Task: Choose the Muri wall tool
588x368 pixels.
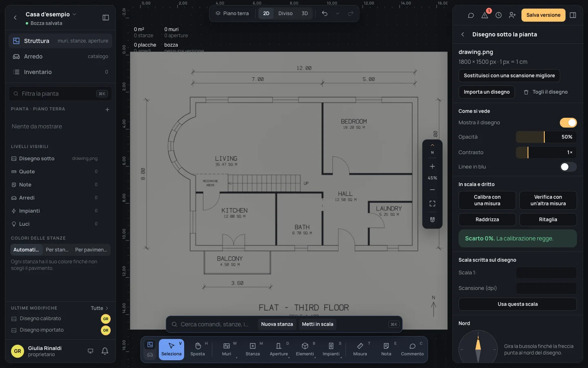Action: point(227,350)
